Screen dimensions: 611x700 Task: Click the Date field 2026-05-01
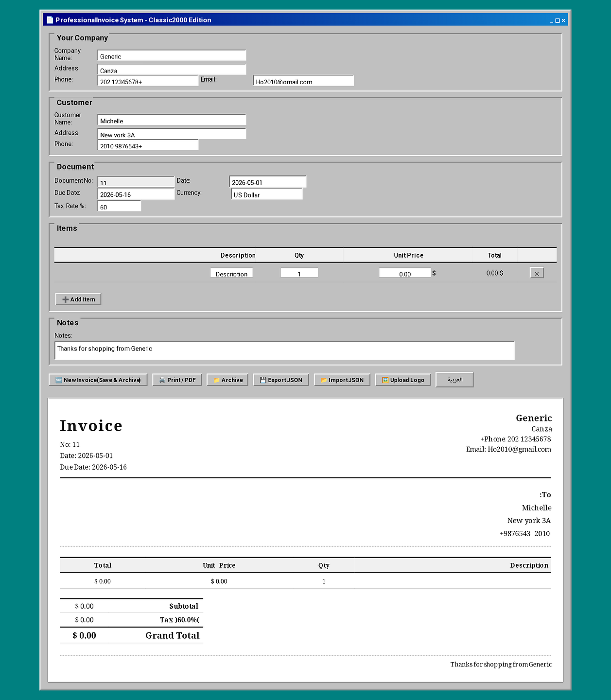pos(268,182)
